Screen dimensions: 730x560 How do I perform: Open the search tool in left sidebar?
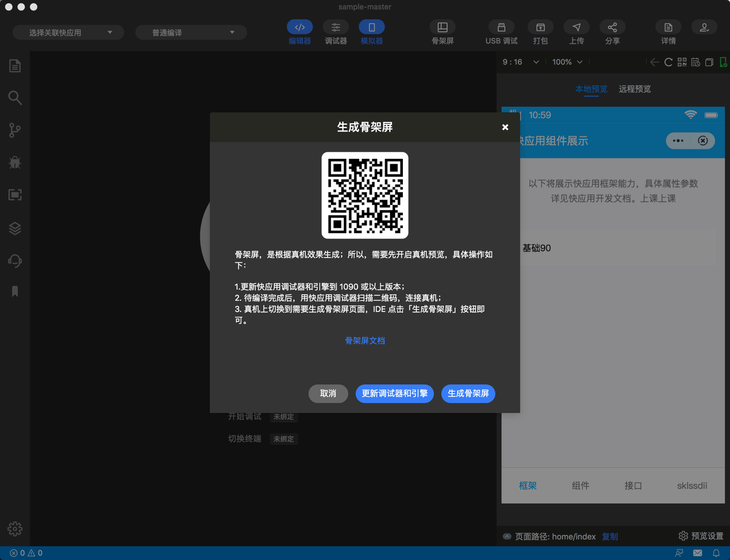click(14, 98)
